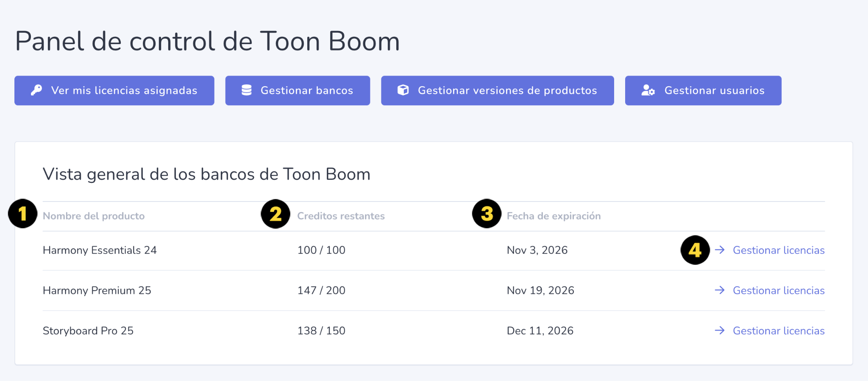The image size is (868, 381).
Task: Click the box icon for product versions
Action: pyautogui.click(x=403, y=90)
